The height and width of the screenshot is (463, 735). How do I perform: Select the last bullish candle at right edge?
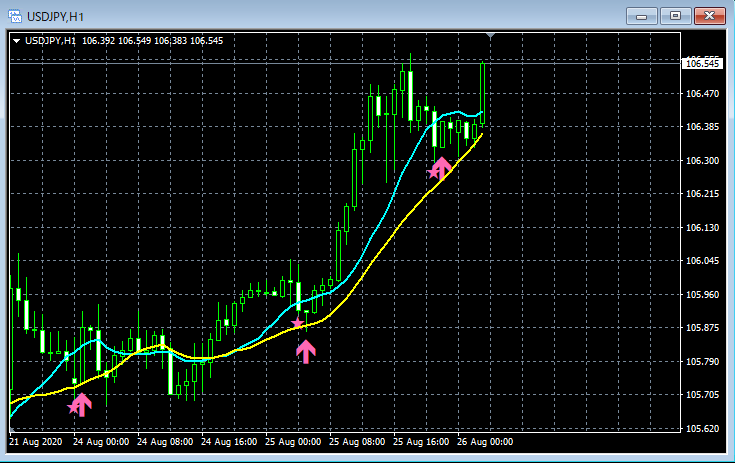tap(482, 94)
